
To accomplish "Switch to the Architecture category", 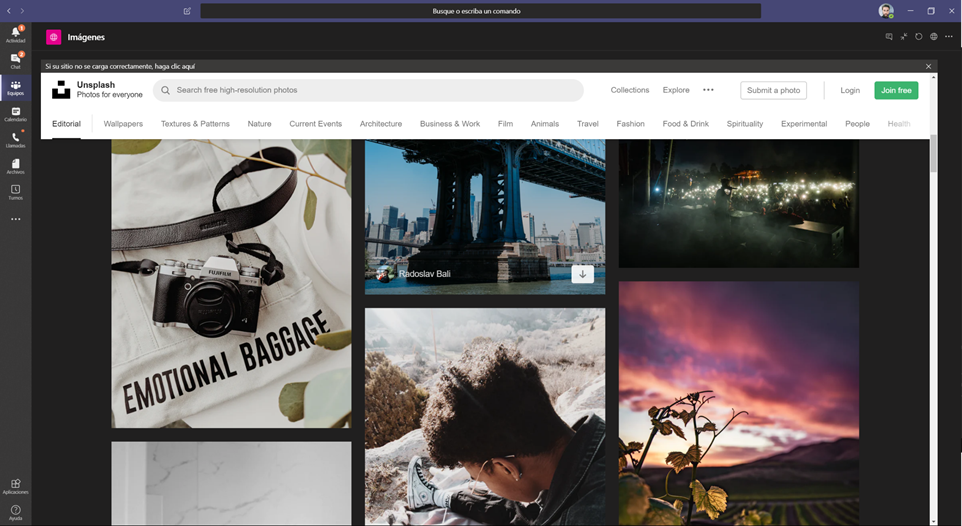I will (x=380, y=124).
